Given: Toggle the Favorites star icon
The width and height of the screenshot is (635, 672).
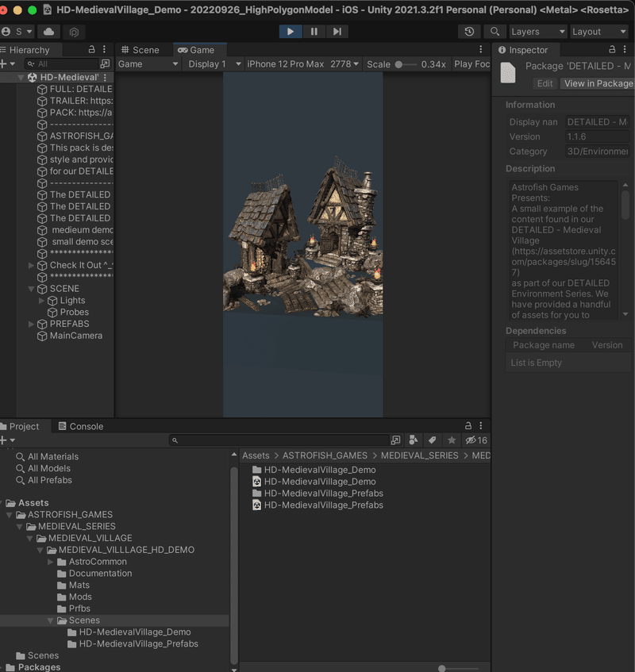Looking at the screenshot, I should [x=452, y=440].
